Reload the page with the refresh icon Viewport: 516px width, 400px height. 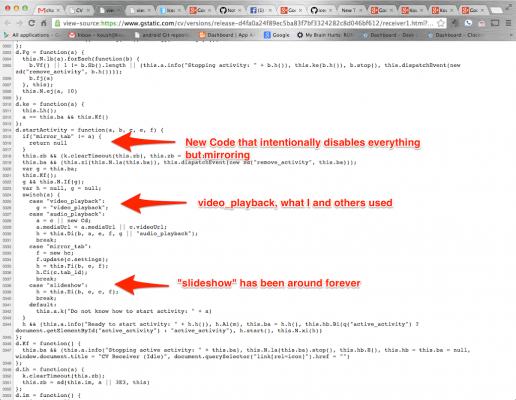coord(32,23)
